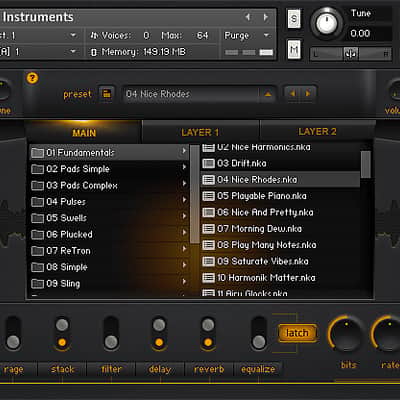
Task: Select next preset arrow
Action: click(x=308, y=94)
